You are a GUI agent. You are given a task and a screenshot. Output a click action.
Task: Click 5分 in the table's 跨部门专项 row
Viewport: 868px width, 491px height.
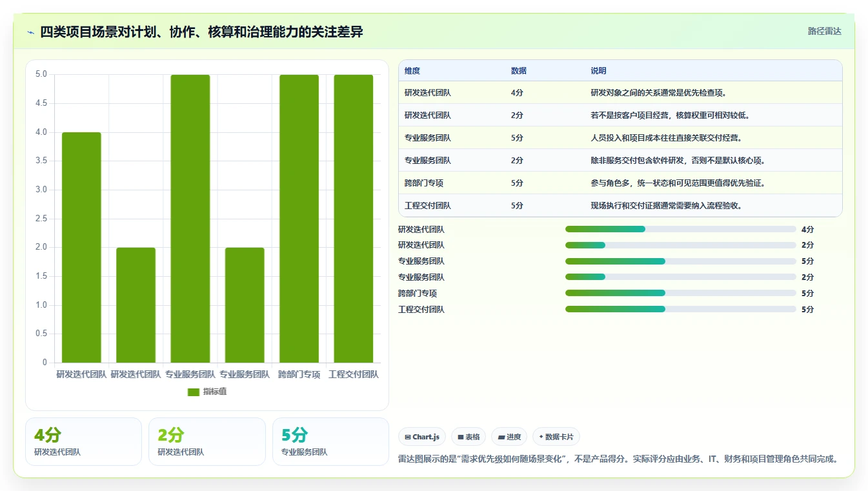point(517,183)
